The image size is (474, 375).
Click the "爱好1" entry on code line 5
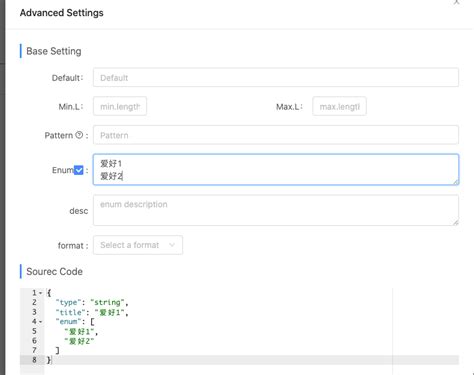coord(79,331)
